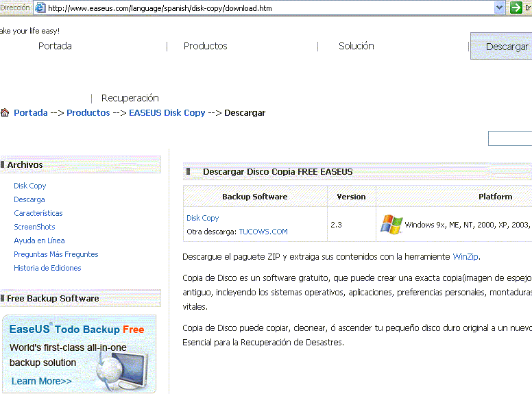532x394 pixels.
Task: Open the Disk Copy sidebar link
Action: (x=30, y=186)
